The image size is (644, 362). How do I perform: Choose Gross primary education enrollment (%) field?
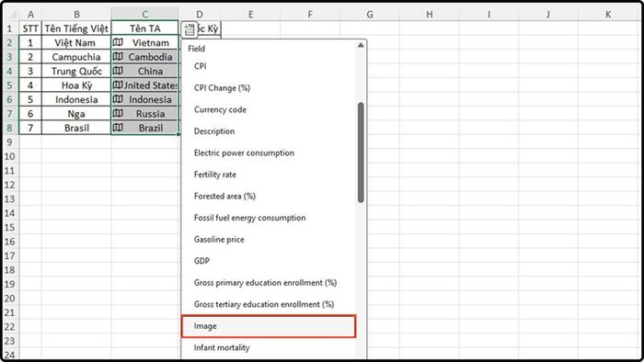[x=269, y=283]
